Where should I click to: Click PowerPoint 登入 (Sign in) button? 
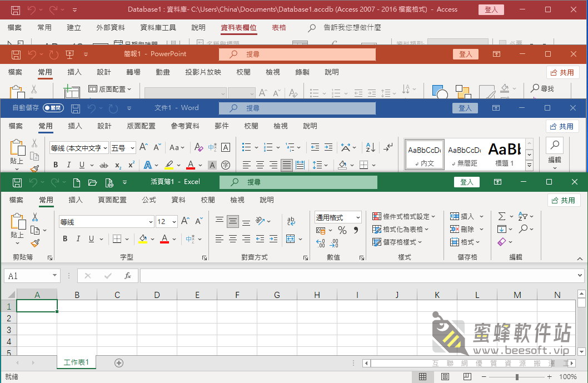(466, 54)
